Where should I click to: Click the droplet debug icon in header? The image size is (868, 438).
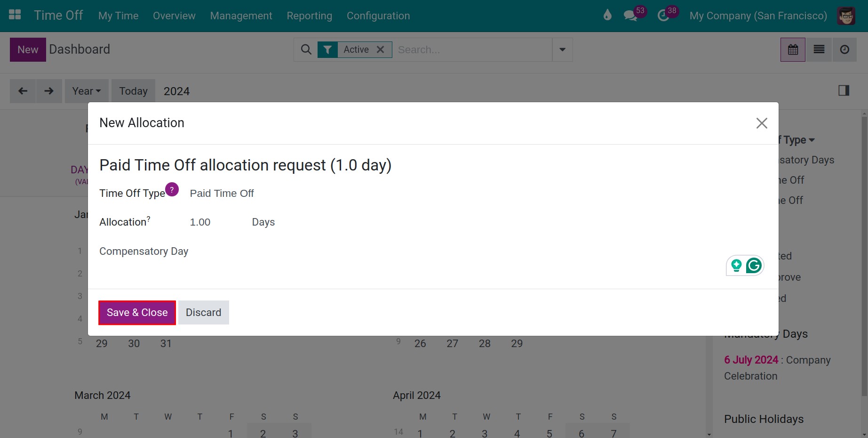(x=607, y=15)
